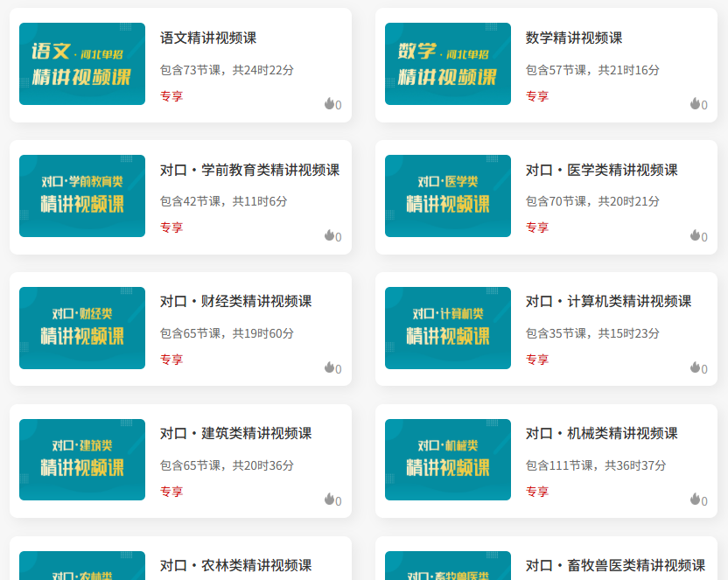Click 专享 tag under 语文精讲视频课
The height and width of the screenshot is (580, 728).
[171, 96]
